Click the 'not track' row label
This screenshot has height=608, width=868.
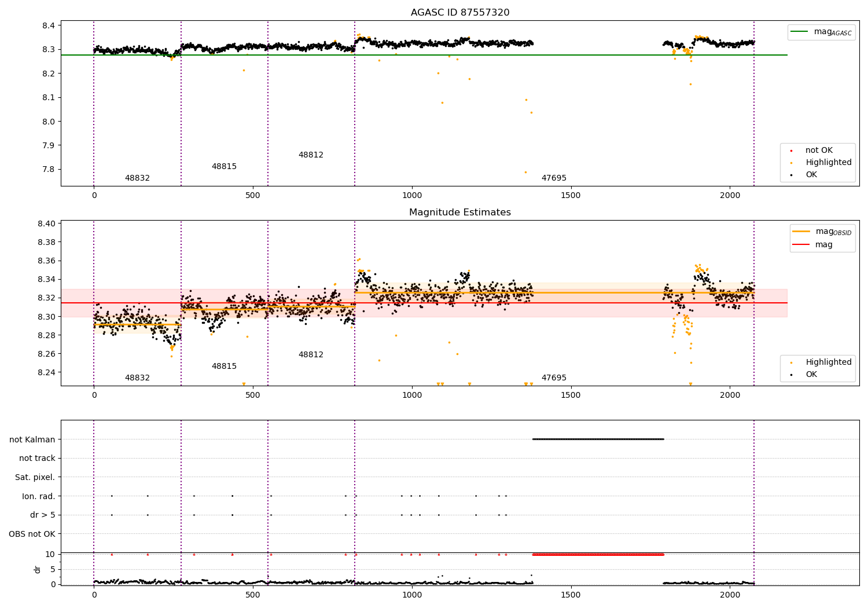tap(37, 459)
